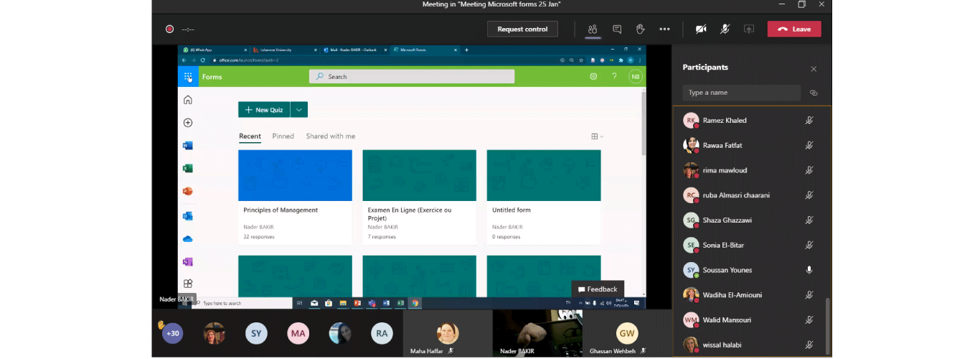Close the Participants panel
This screenshot has width=980, height=359.
[x=814, y=69]
